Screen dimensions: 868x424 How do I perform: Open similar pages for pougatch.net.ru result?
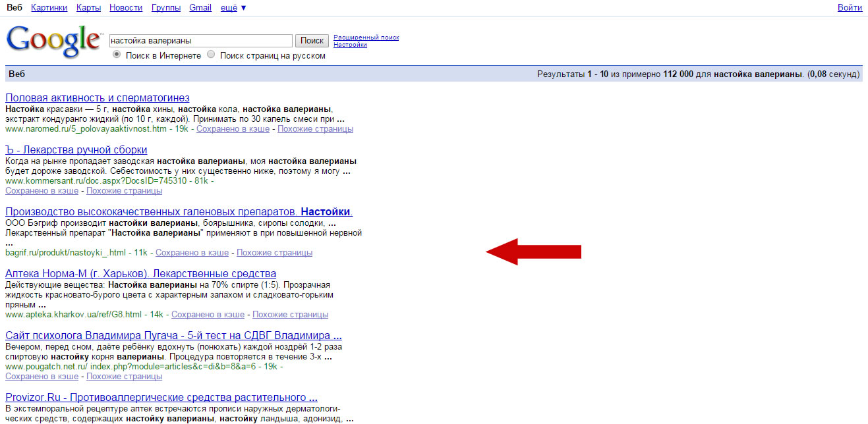coord(125,377)
